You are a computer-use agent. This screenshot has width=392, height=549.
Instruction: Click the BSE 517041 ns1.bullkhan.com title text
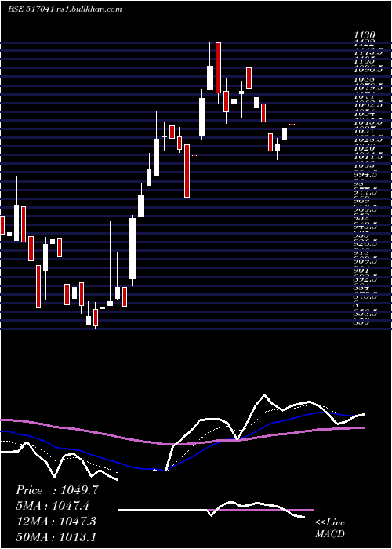click(65, 9)
